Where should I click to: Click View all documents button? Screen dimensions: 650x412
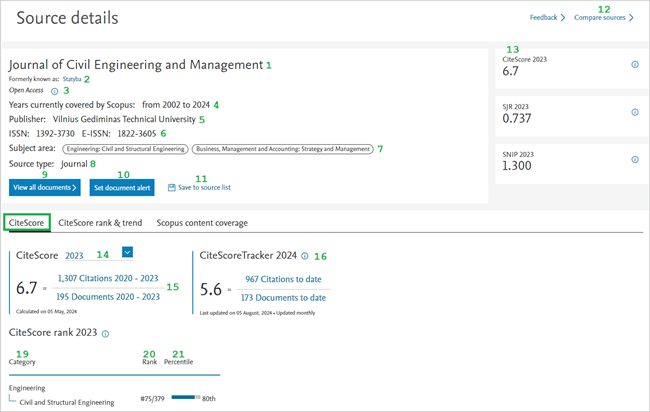coord(45,187)
